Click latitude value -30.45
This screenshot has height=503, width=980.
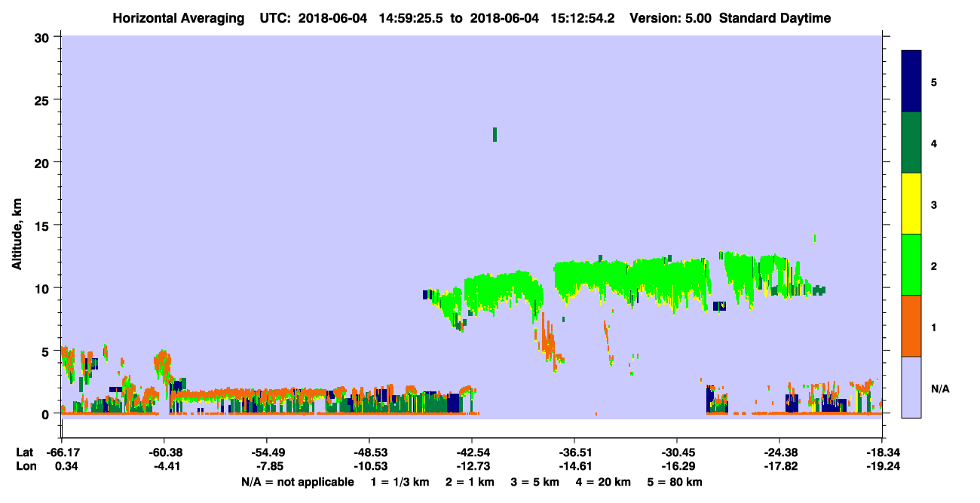coord(677,452)
